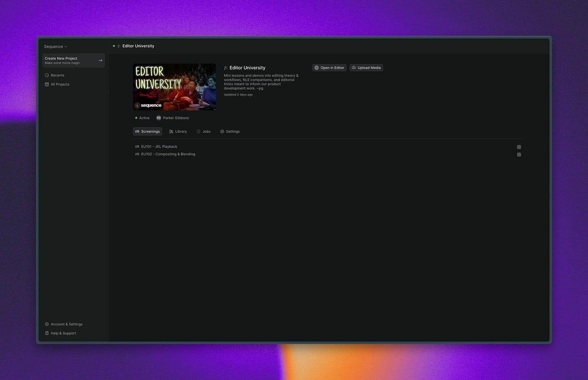The width and height of the screenshot is (588, 380).
Task: Click the Editor University breadcrumb title
Action: (x=138, y=46)
